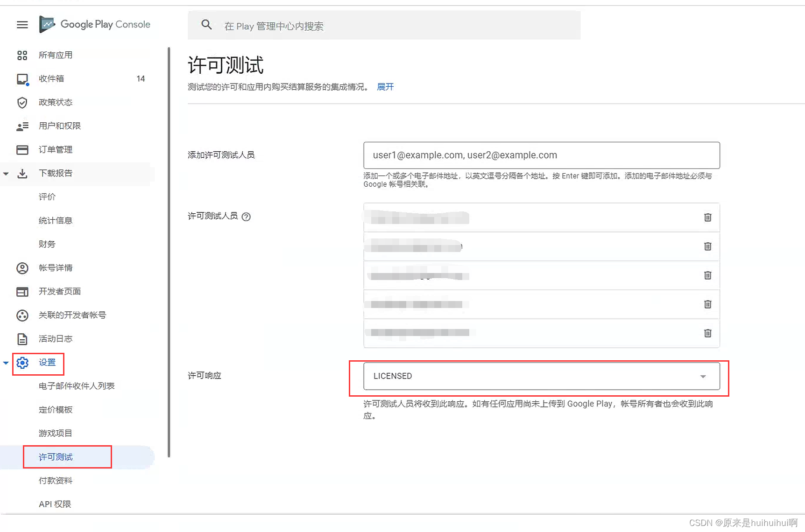Click the license tester email input field
Image resolution: width=805 pixels, height=532 pixels.
(x=541, y=155)
